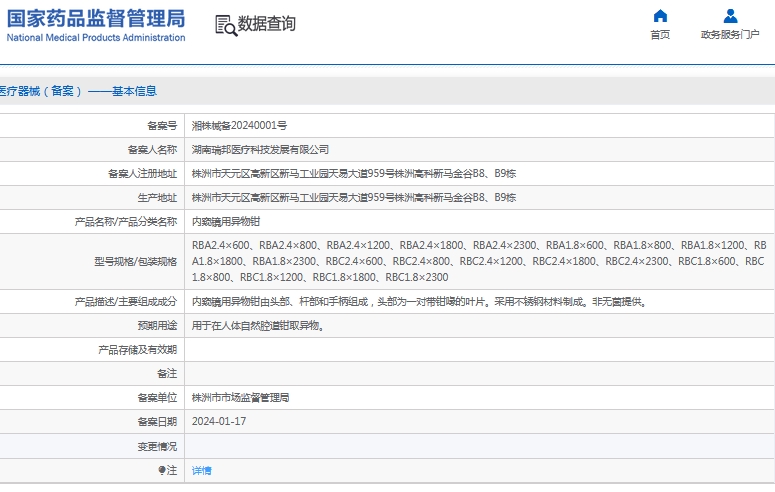Click the production address value in 生产地址 row
This screenshot has width=775, height=492.
coord(354,198)
